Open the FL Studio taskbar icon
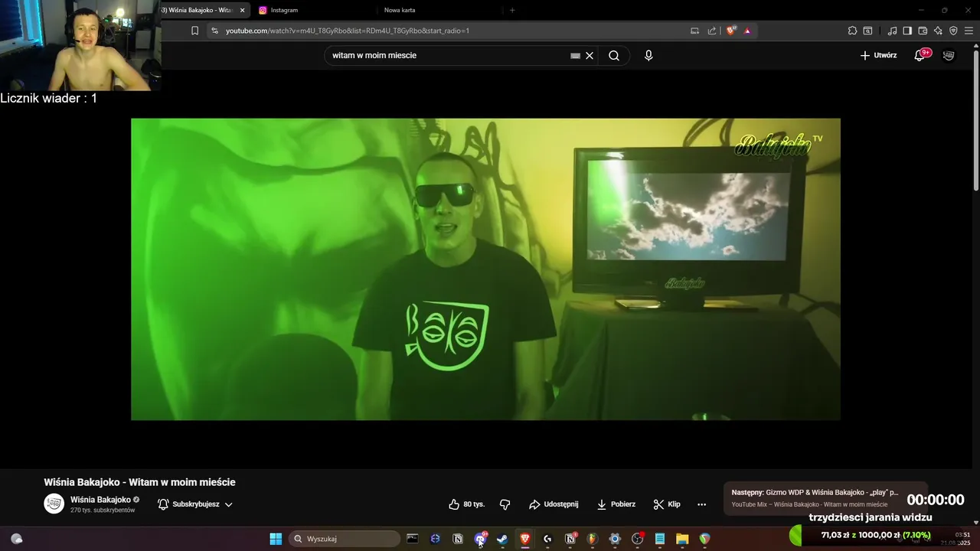This screenshot has width=980, height=551. [x=592, y=539]
